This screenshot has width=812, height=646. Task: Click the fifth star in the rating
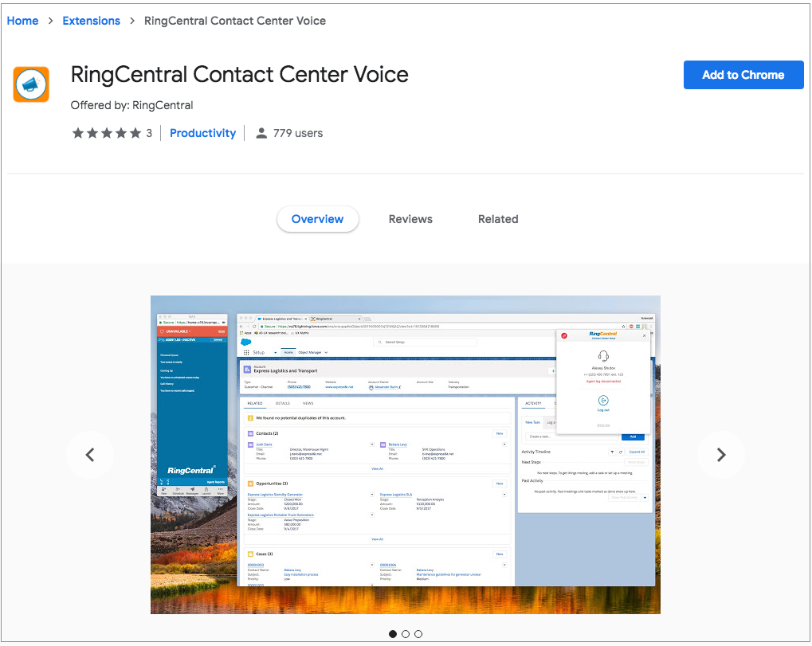point(135,133)
